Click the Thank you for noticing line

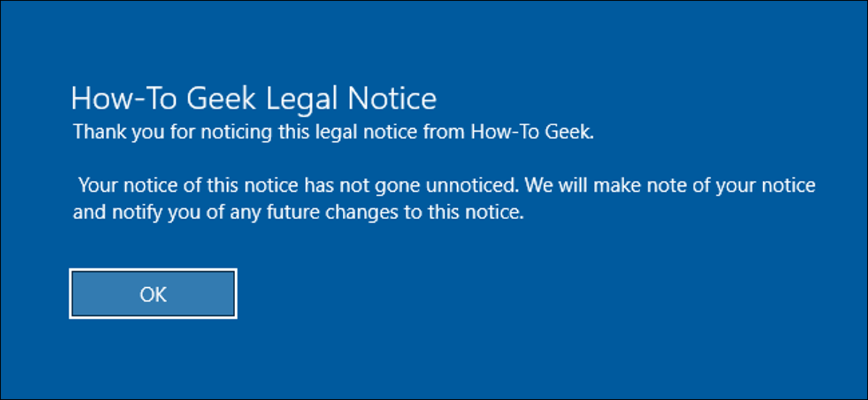(x=333, y=134)
